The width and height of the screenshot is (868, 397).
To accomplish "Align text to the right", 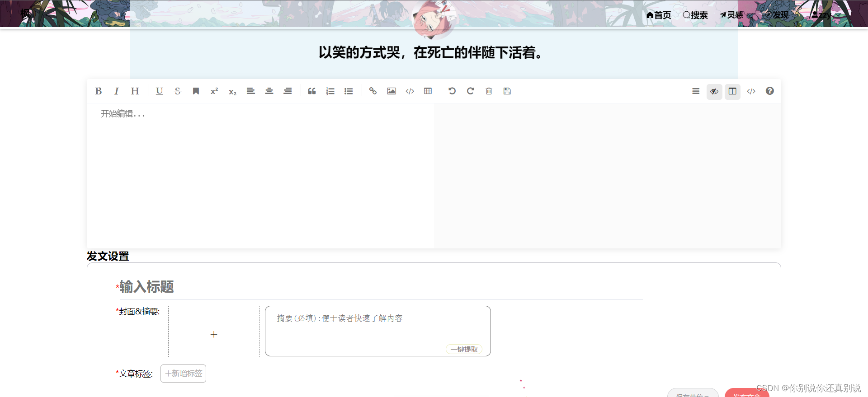I will point(288,91).
